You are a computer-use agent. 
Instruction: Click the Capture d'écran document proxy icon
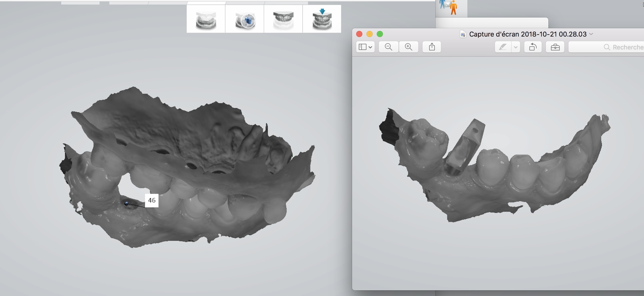click(463, 34)
